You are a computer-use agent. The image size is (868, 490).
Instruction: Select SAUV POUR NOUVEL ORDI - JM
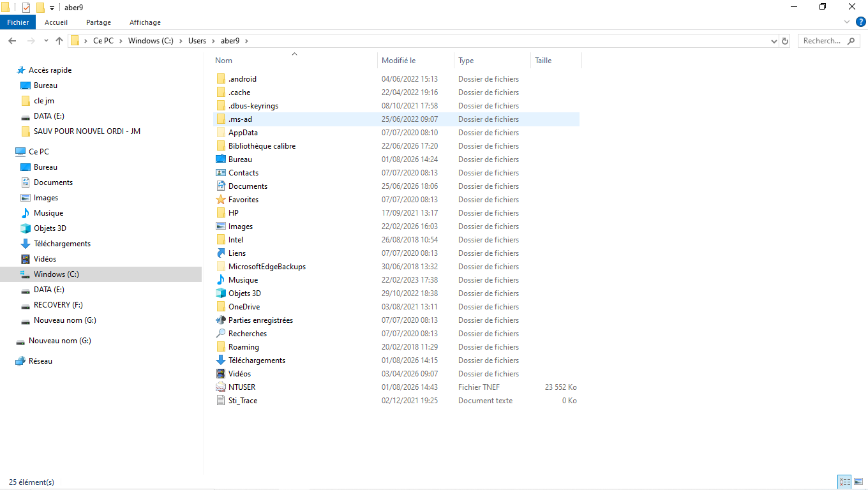click(87, 131)
